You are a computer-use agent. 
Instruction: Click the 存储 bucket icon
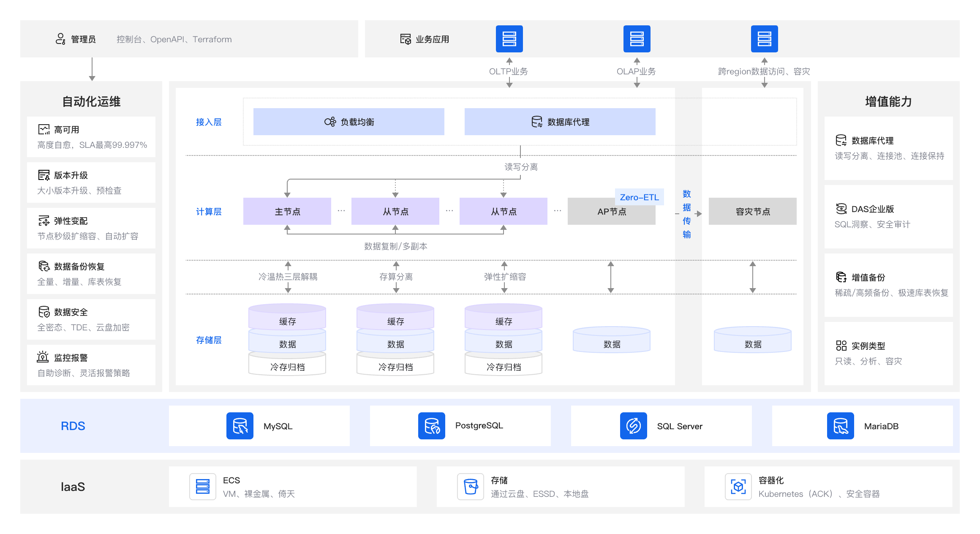[470, 486]
